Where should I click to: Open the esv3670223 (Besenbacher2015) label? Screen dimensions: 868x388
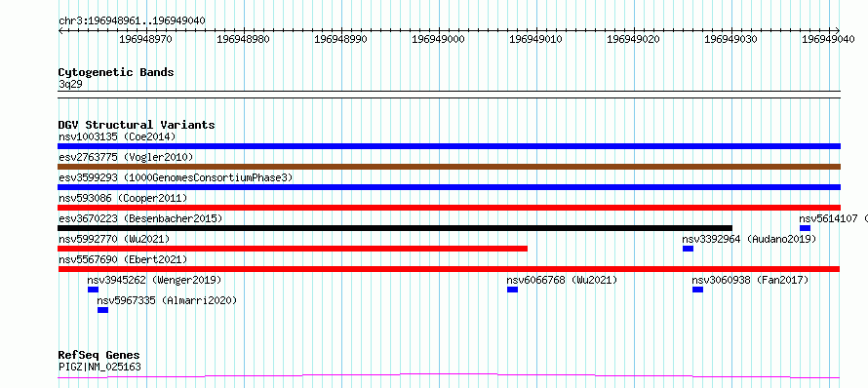tap(140, 218)
